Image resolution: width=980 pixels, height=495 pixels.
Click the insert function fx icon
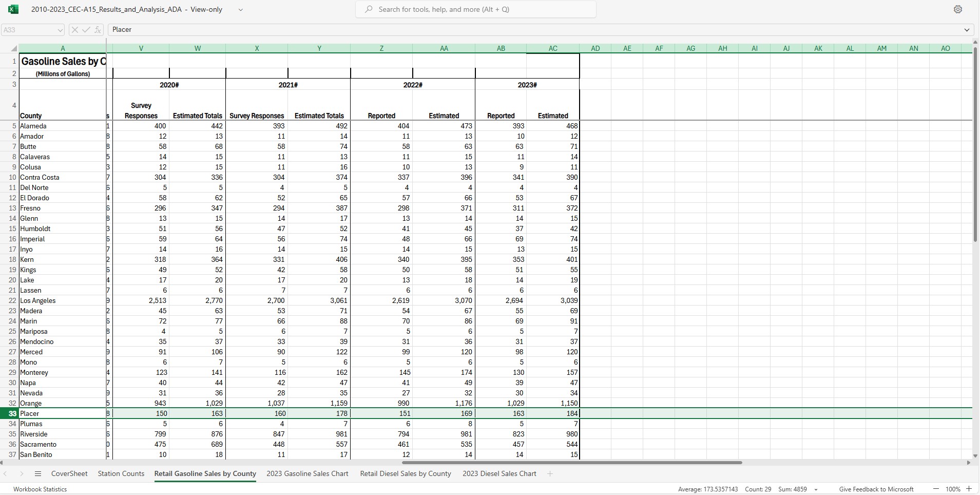click(x=98, y=30)
